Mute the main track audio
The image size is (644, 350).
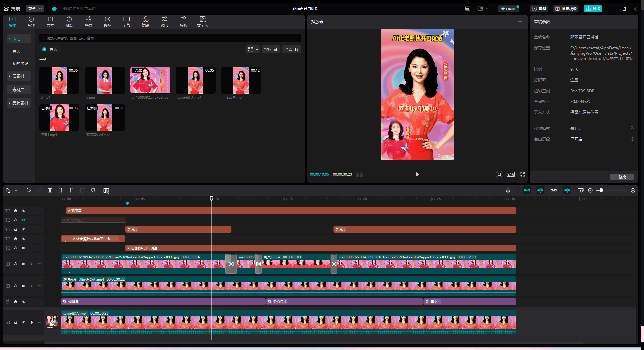32,322
